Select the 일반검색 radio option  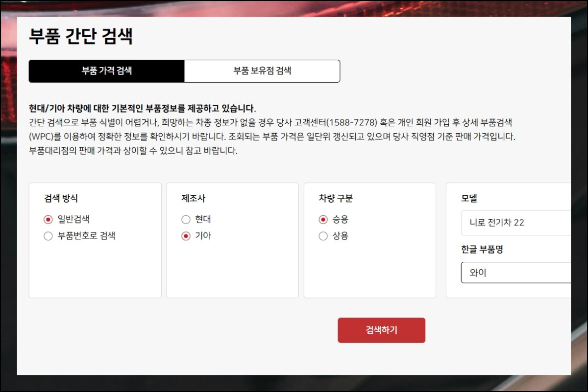tap(48, 219)
